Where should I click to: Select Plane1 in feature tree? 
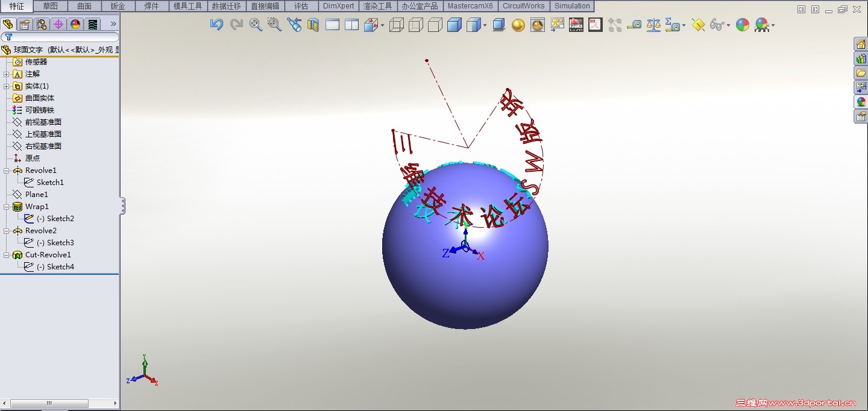click(36, 195)
